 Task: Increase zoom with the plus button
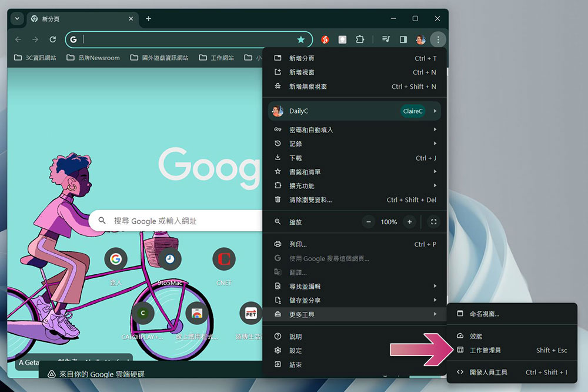(410, 222)
